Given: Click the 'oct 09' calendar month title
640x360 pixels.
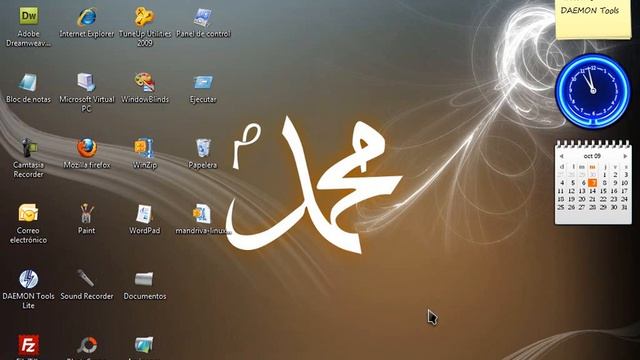Looking at the screenshot, I should [x=592, y=156].
